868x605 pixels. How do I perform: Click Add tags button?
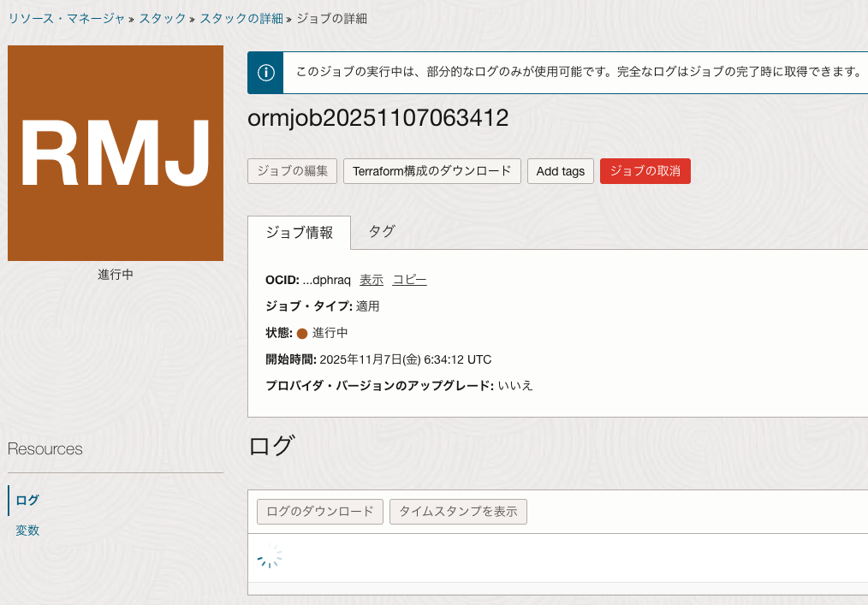[x=560, y=171]
